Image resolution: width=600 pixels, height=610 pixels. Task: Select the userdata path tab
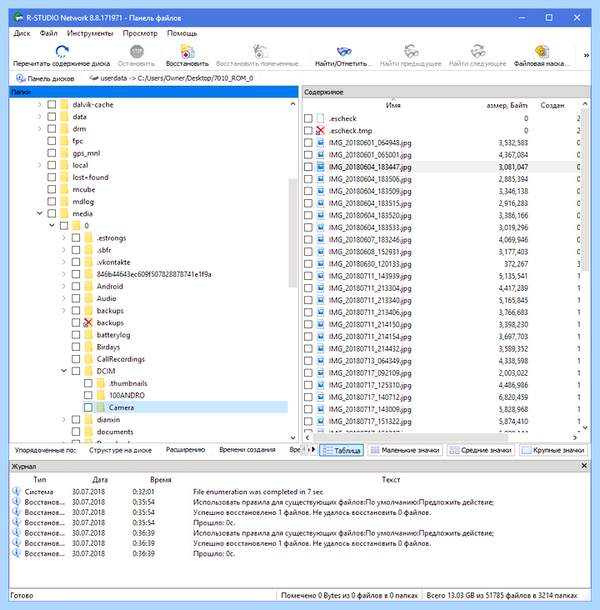pos(171,78)
